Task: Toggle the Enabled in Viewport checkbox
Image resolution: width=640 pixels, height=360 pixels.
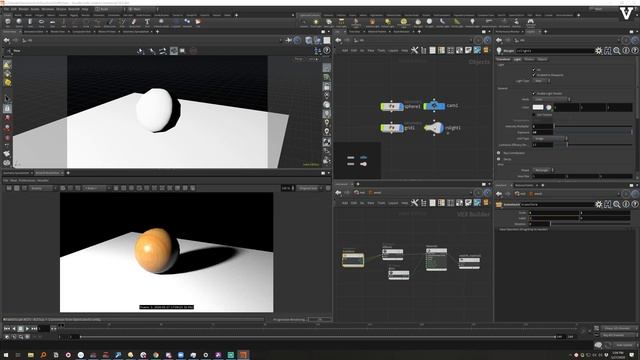Action: click(x=534, y=75)
